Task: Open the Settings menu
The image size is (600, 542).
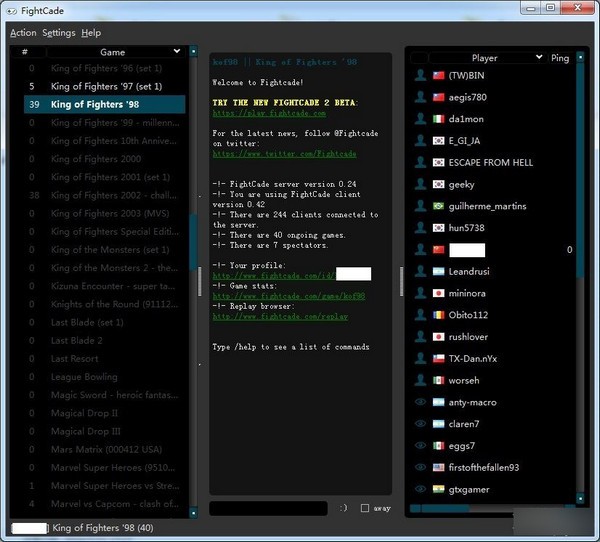Action: click(x=59, y=33)
